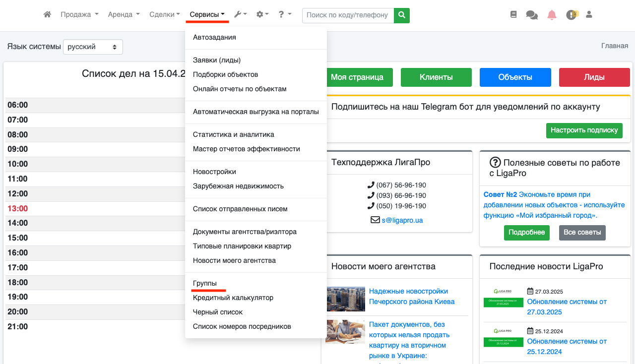635x364 pixels.
Task: Open the system language select box
Action: pyautogui.click(x=93, y=47)
